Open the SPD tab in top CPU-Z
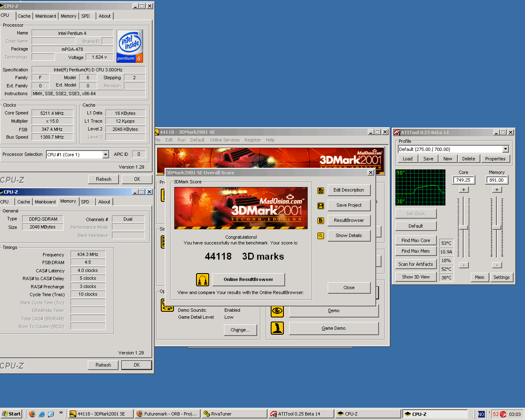 pos(85,16)
